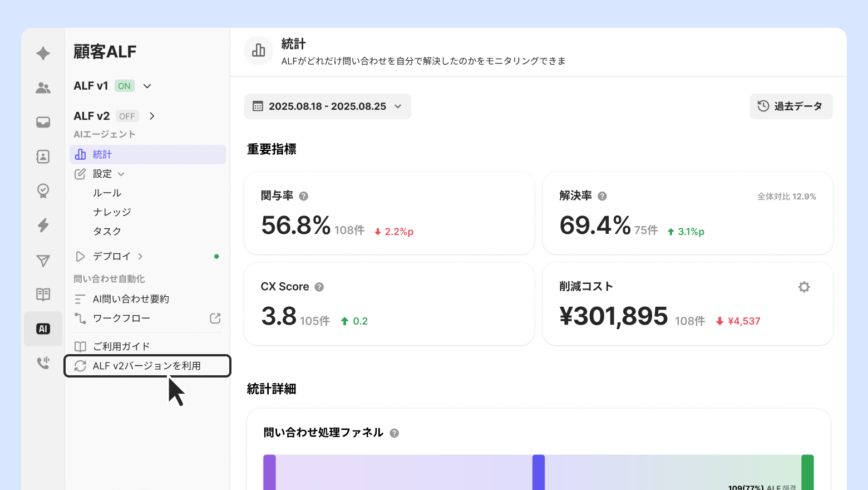Viewport: 868px width, 490px height.
Task: Open the inbox icon in sidebar
Action: (43, 122)
